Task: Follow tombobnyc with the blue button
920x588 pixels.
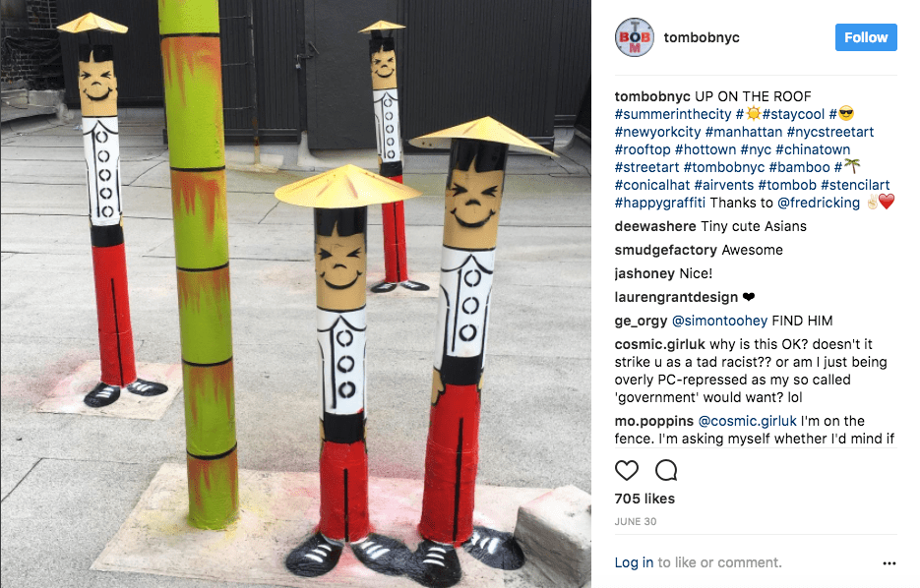Action: point(866,37)
